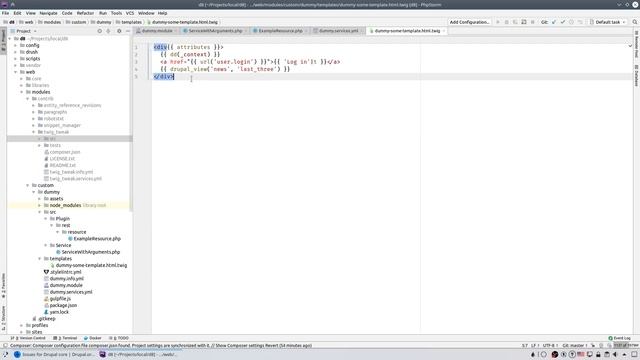
Task: Click the Add Configuration button
Action: point(469,22)
